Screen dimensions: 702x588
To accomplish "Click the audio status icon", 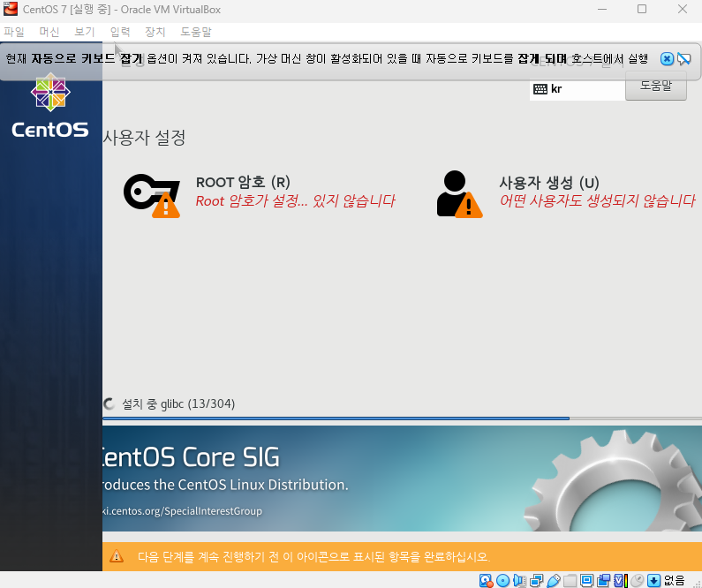I will point(519,581).
